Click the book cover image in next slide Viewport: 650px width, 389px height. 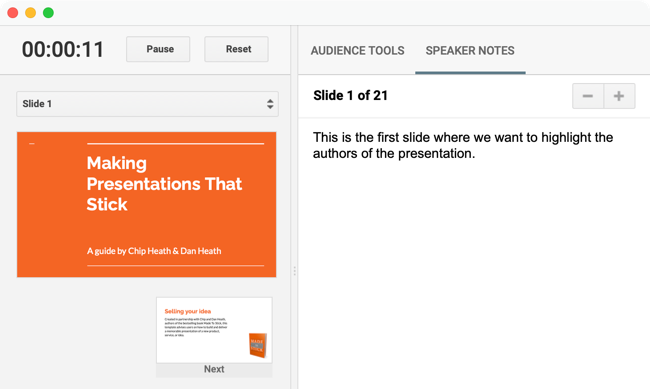point(257,345)
